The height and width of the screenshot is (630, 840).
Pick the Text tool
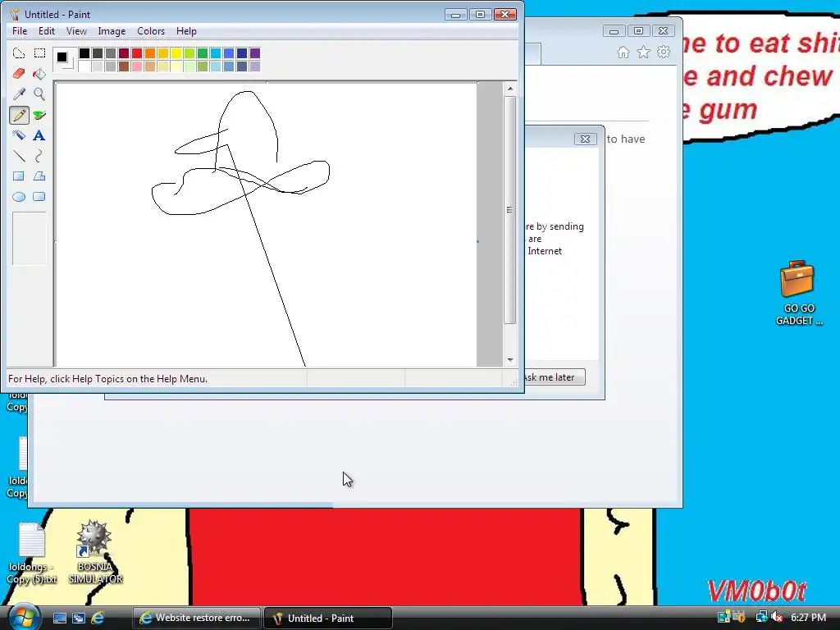[39, 135]
